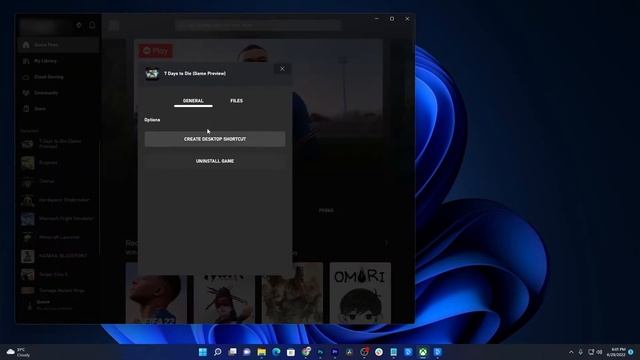
Task: Open Community in Xbox sidebar
Action: pos(58,93)
